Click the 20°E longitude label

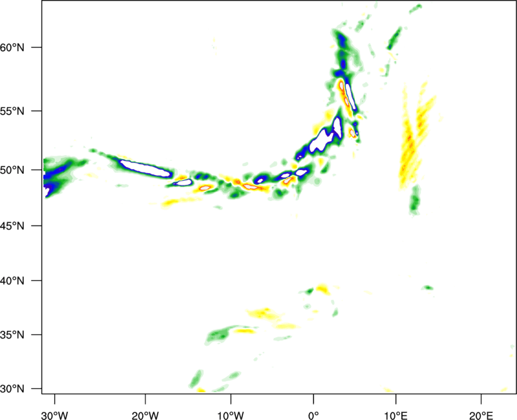pyautogui.click(x=481, y=415)
